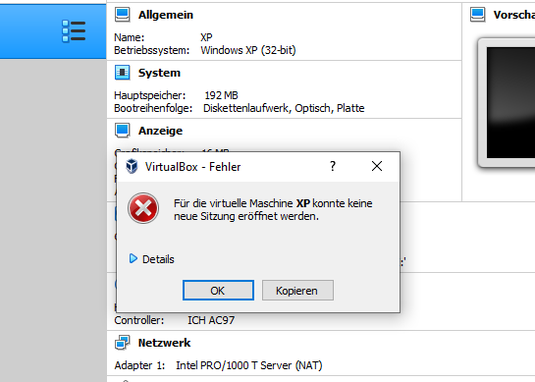Click the question mark help button

point(333,166)
